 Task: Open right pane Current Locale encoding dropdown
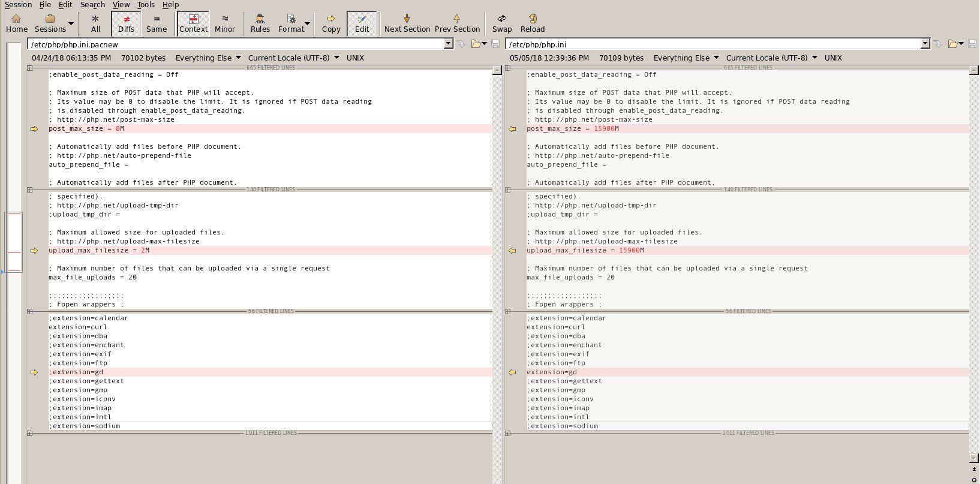point(814,58)
